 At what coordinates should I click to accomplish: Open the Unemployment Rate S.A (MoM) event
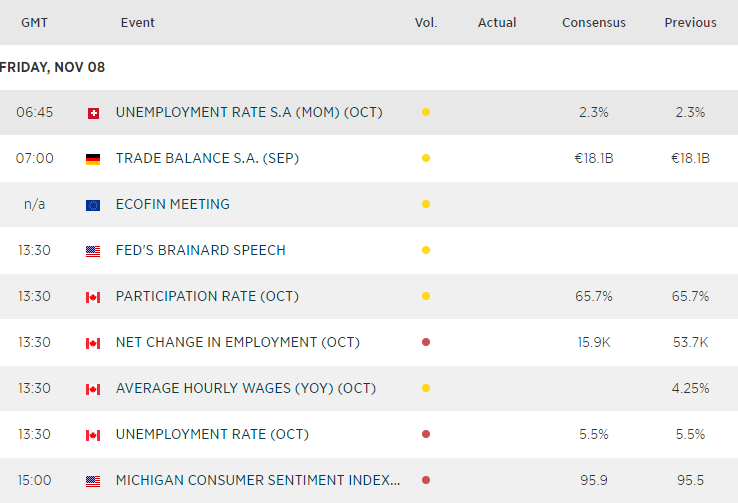pos(249,112)
